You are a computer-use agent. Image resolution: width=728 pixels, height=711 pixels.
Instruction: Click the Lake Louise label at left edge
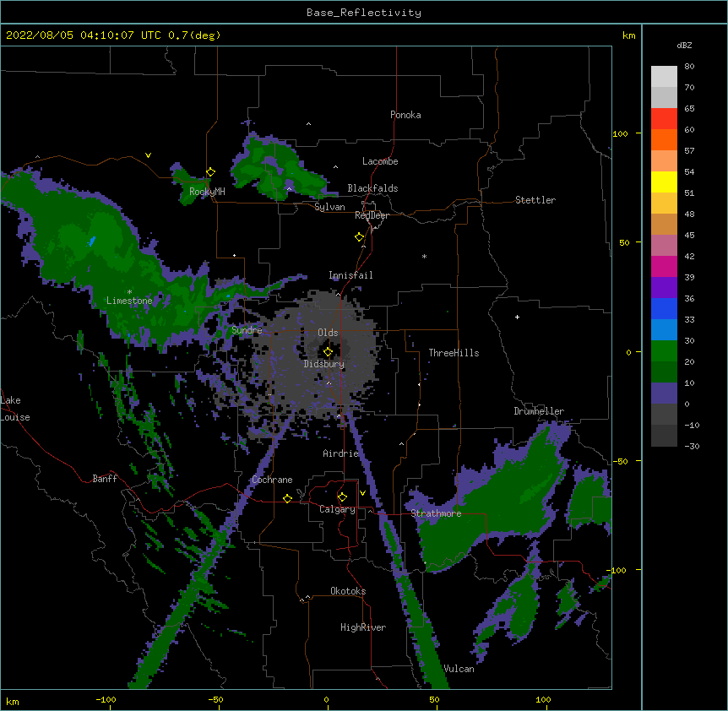pos(15,409)
